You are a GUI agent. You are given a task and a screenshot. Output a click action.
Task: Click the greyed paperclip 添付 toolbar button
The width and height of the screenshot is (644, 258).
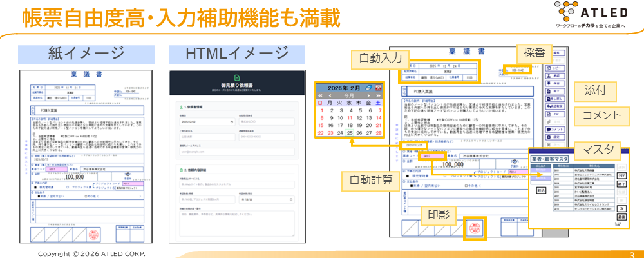[555, 122]
